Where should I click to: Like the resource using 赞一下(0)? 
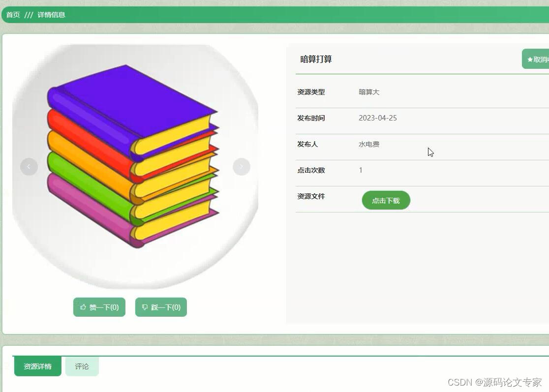click(x=99, y=307)
